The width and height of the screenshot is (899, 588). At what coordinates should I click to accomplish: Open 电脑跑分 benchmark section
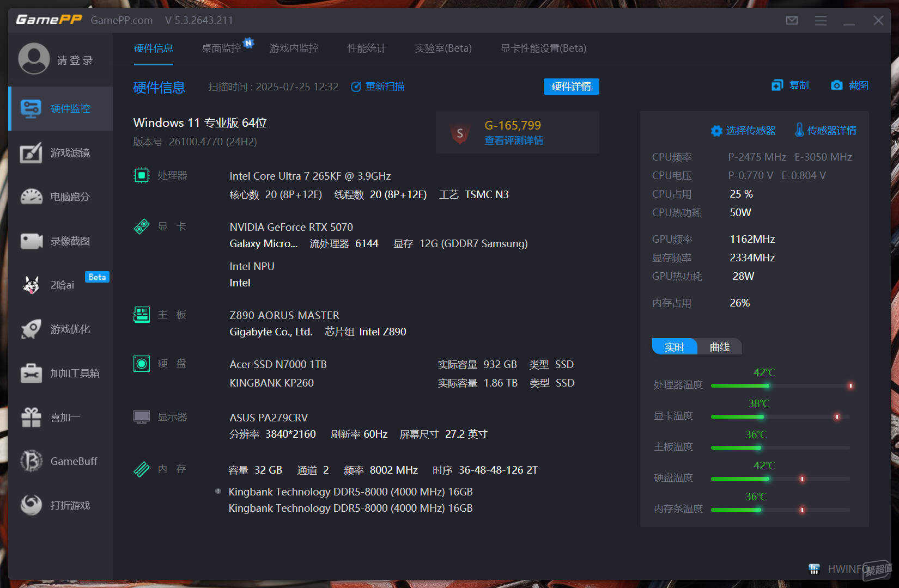pos(60,197)
